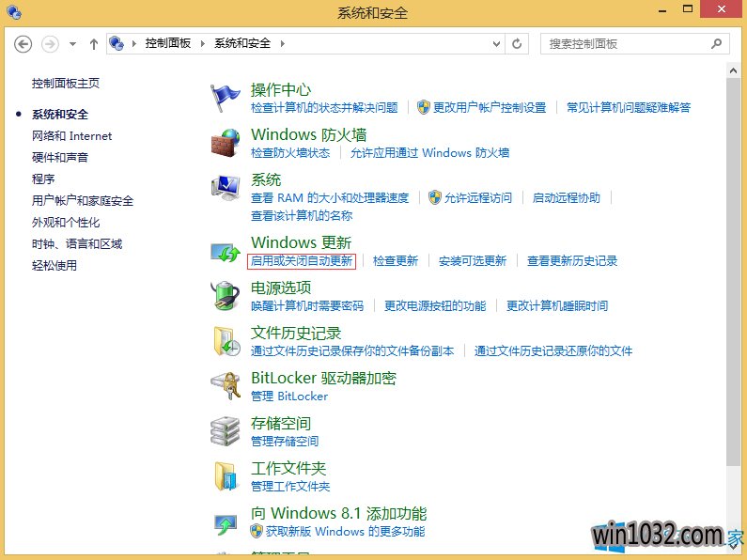Viewport: 747px width, 560px height.
Task: Open the address bar history dropdown
Action: pos(496,43)
